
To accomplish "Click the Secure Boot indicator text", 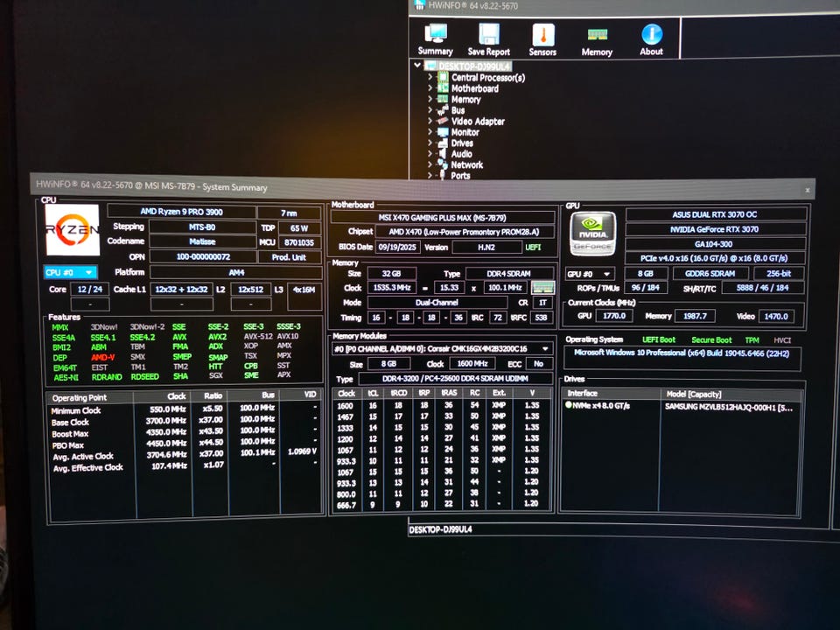I will 711,339.
